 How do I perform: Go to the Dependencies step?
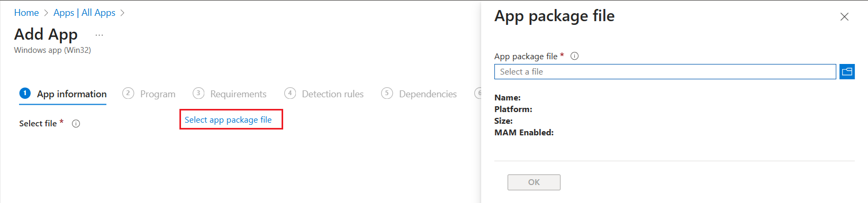tap(419, 94)
